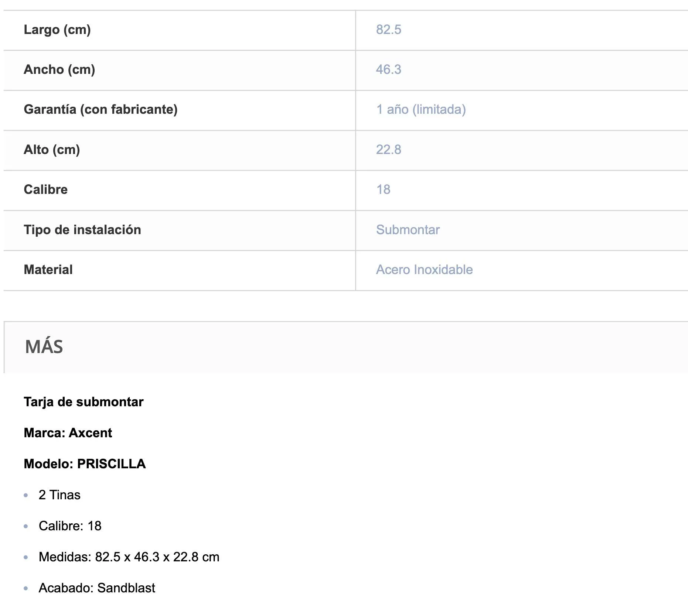Click the Medidas dimensions bullet item
The height and width of the screenshot is (616, 688).
click(x=129, y=557)
